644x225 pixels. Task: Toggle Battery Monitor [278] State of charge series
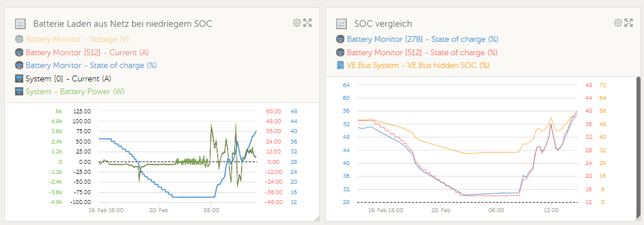point(423,40)
